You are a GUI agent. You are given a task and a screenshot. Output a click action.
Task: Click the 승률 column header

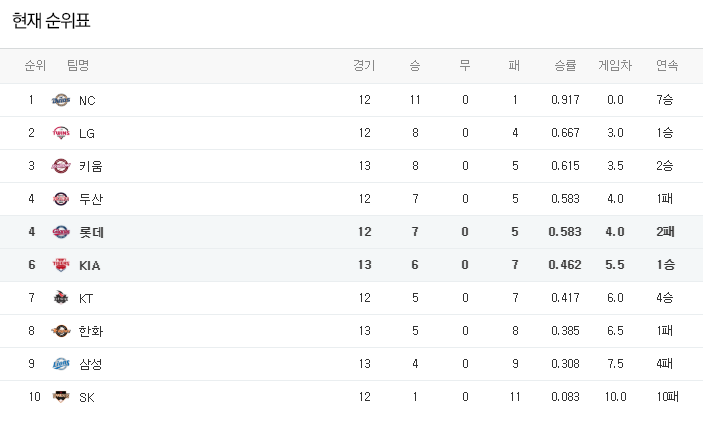565,66
